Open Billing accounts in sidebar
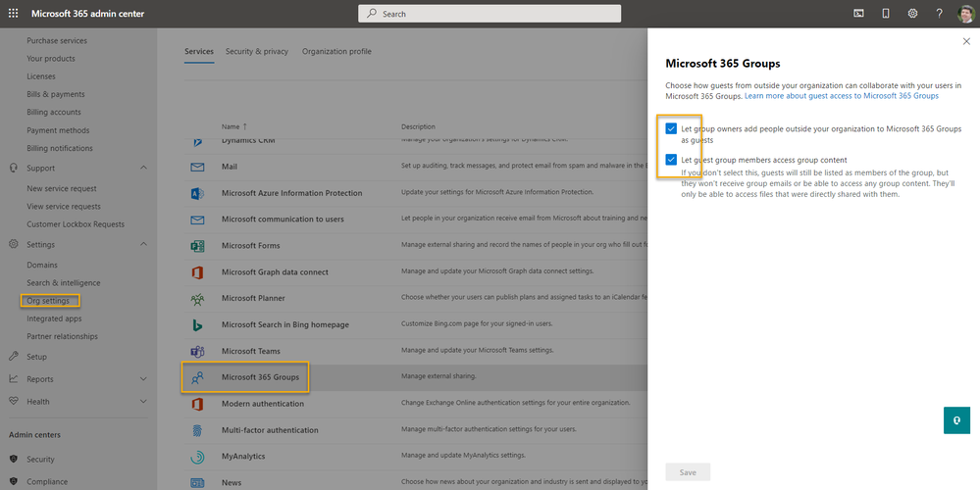 pos(54,113)
